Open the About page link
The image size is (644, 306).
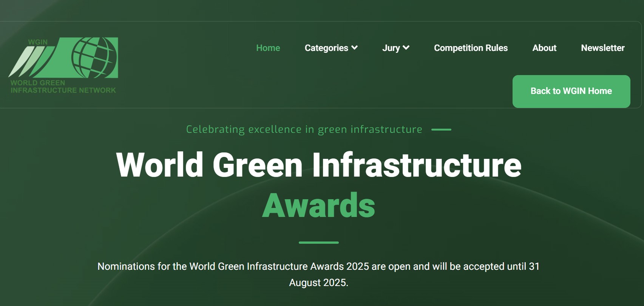(x=544, y=48)
